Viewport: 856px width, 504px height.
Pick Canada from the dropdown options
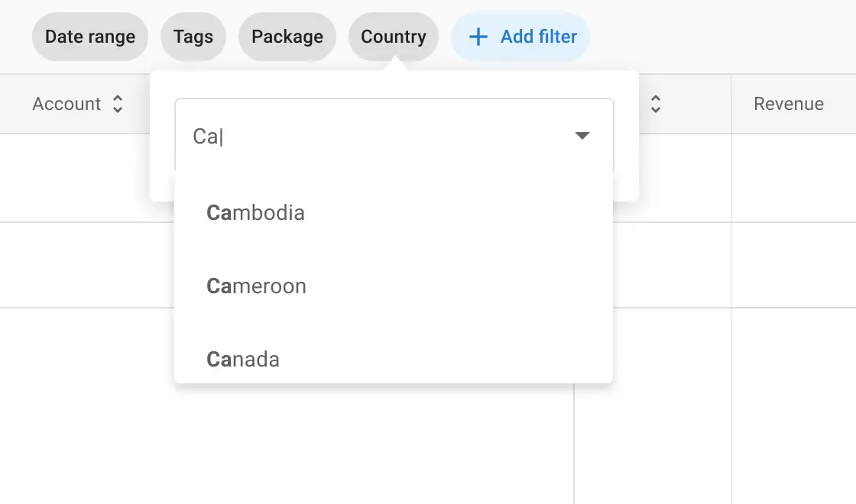243,359
